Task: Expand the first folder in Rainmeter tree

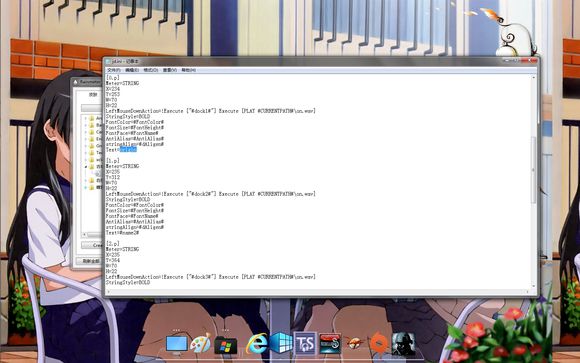Action: pyautogui.click(x=85, y=118)
